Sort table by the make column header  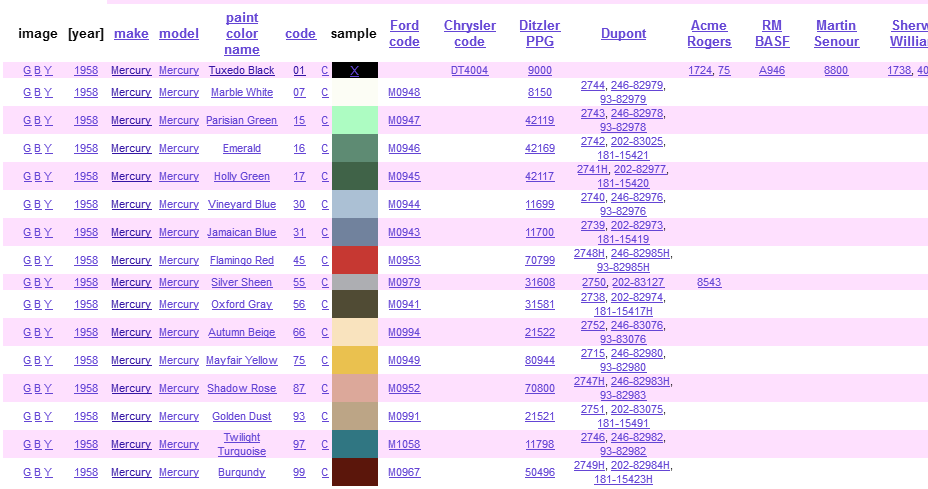coord(131,34)
